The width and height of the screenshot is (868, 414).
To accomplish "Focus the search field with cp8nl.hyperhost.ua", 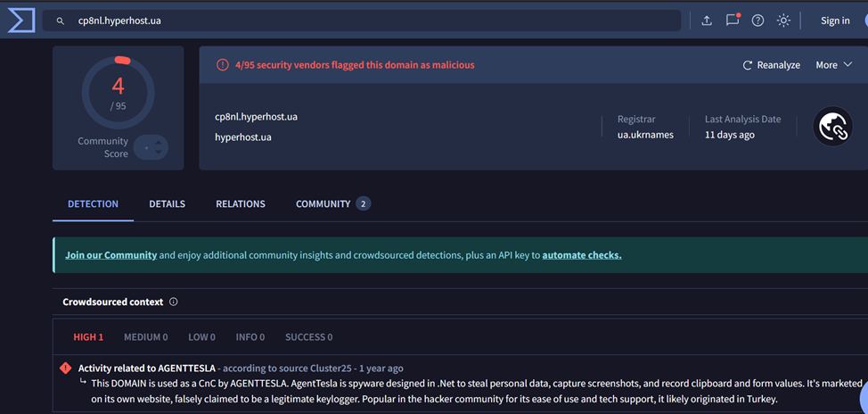I will [362, 21].
